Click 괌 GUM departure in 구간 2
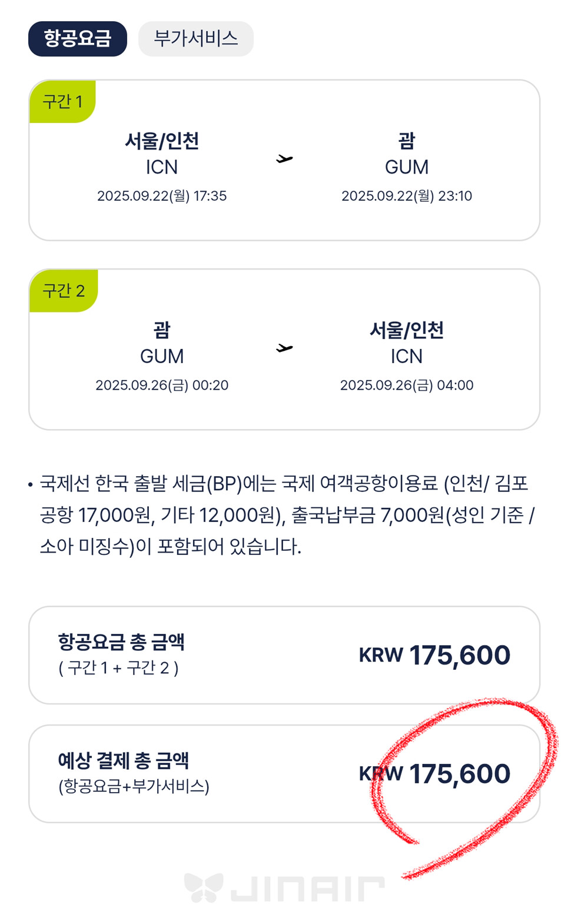The image size is (568, 924). (162, 343)
